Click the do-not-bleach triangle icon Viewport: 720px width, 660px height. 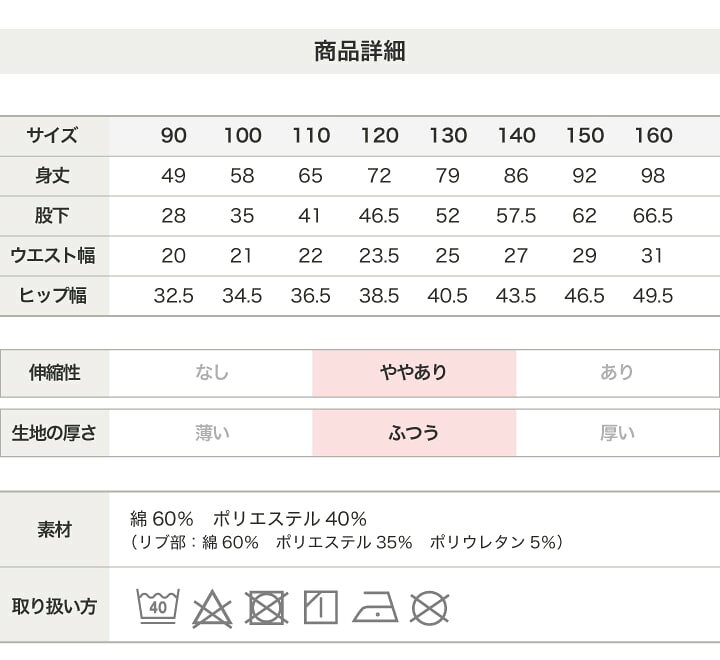pyautogui.click(x=212, y=607)
